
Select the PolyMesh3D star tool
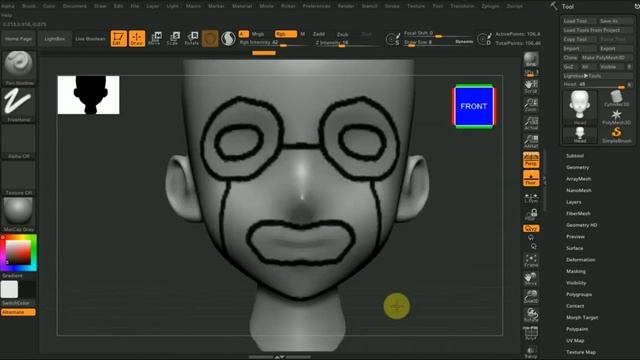click(616, 117)
